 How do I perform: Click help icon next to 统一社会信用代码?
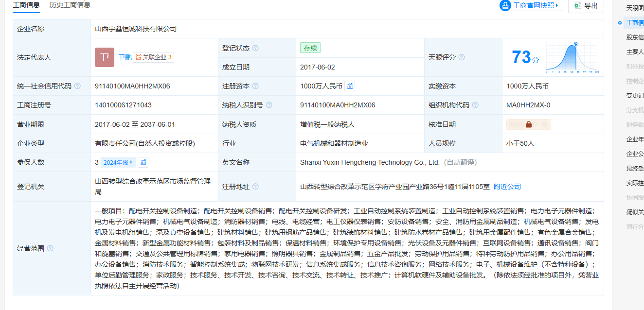(77, 86)
